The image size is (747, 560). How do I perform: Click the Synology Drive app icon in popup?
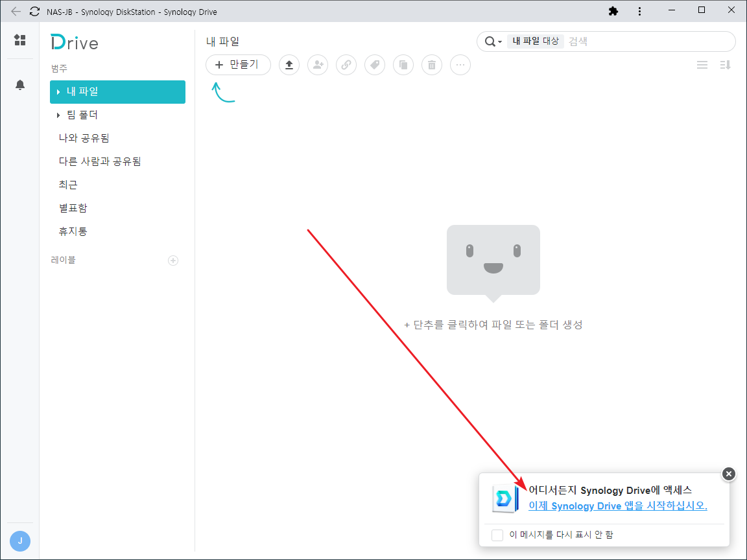pyautogui.click(x=505, y=498)
